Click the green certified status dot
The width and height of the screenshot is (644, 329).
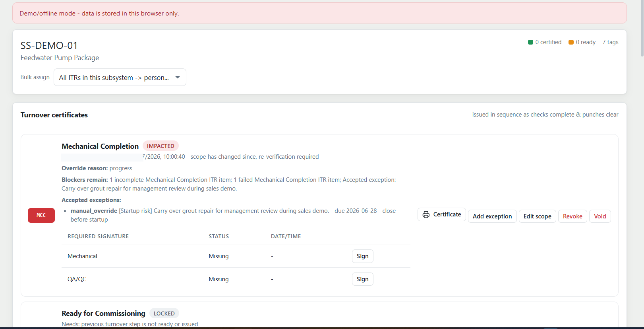pyautogui.click(x=530, y=42)
